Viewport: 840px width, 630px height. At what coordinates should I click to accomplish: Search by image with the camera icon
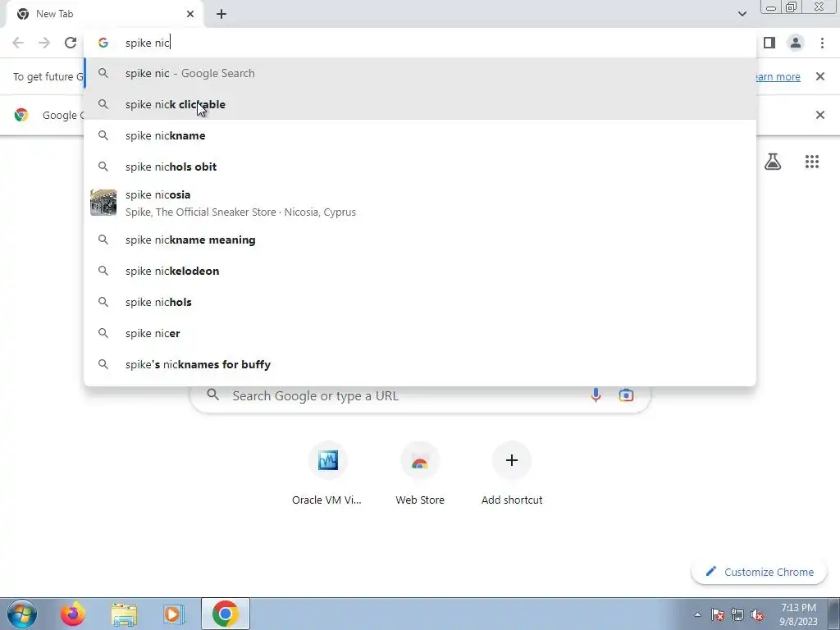click(x=626, y=395)
